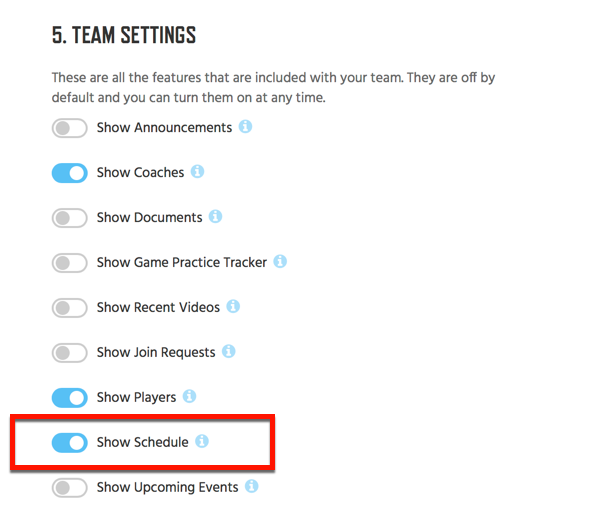Open info icon next to Show Schedule
This screenshot has height=532, width=593.
tap(202, 441)
